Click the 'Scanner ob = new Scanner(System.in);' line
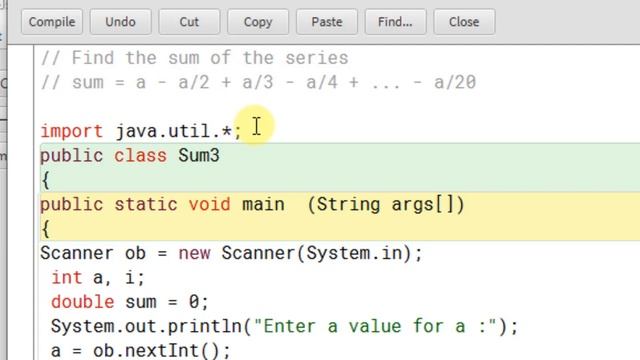This screenshot has width=640, height=360. click(x=231, y=253)
